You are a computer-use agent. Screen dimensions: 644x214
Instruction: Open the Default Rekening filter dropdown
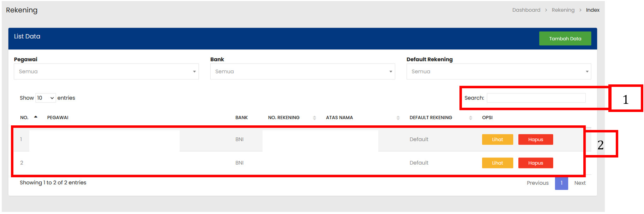[498, 71]
